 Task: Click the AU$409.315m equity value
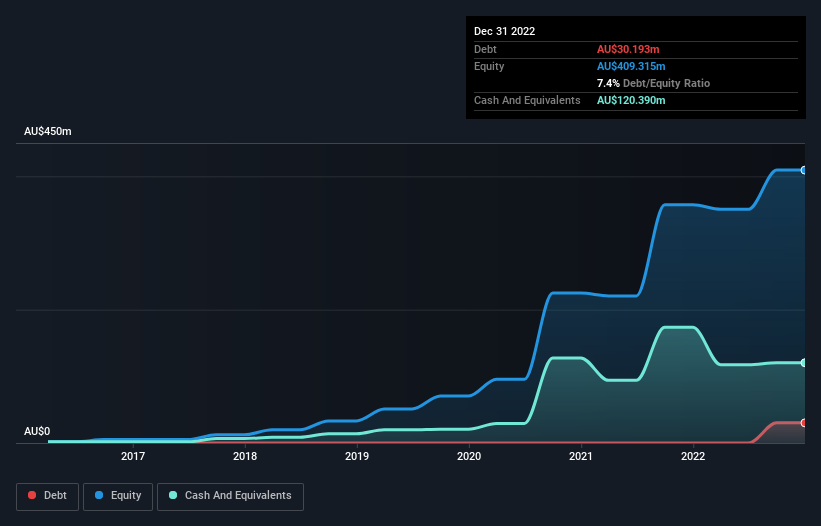(x=631, y=66)
